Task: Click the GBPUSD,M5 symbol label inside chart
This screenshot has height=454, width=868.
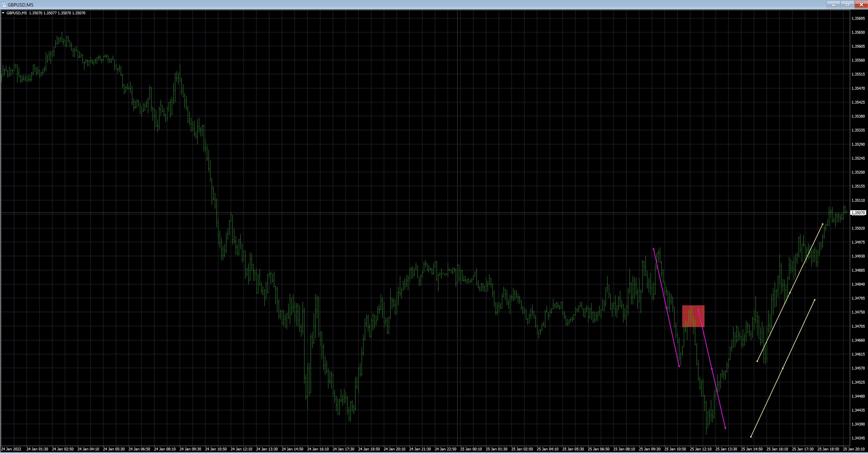Action: point(17,13)
